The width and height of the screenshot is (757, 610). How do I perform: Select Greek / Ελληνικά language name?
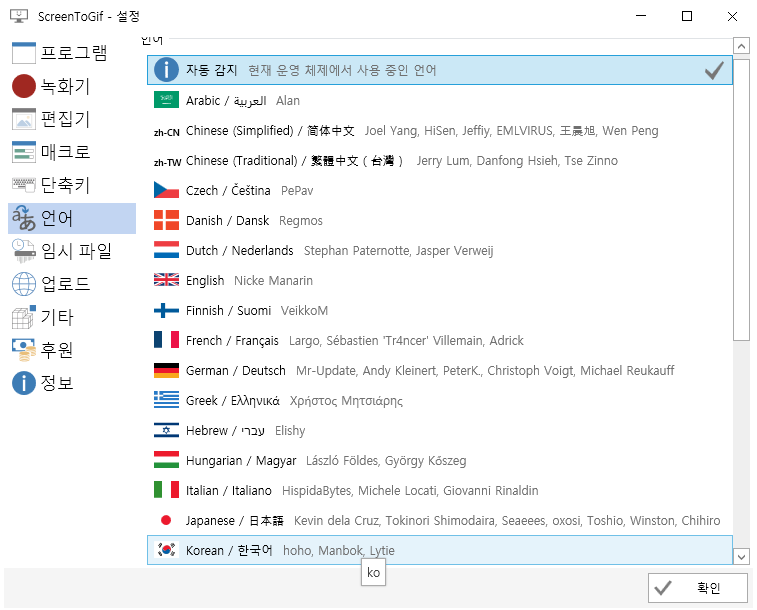click(x=233, y=401)
